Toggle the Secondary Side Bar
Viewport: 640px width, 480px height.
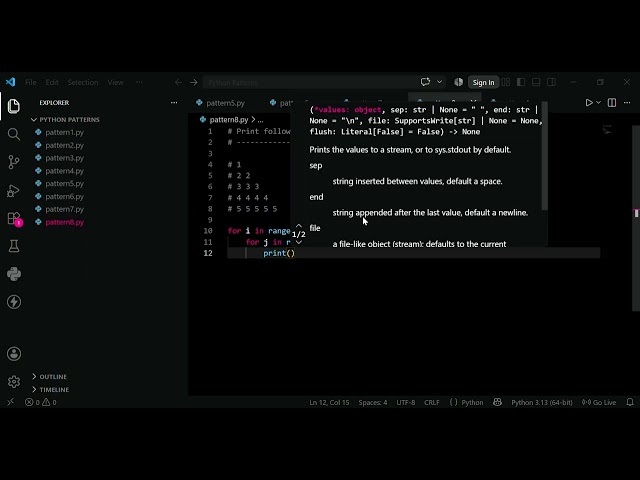[551, 82]
